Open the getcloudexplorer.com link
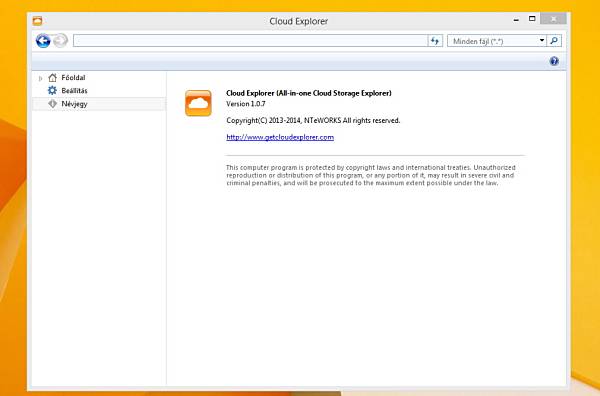600x396 pixels. 280,137
